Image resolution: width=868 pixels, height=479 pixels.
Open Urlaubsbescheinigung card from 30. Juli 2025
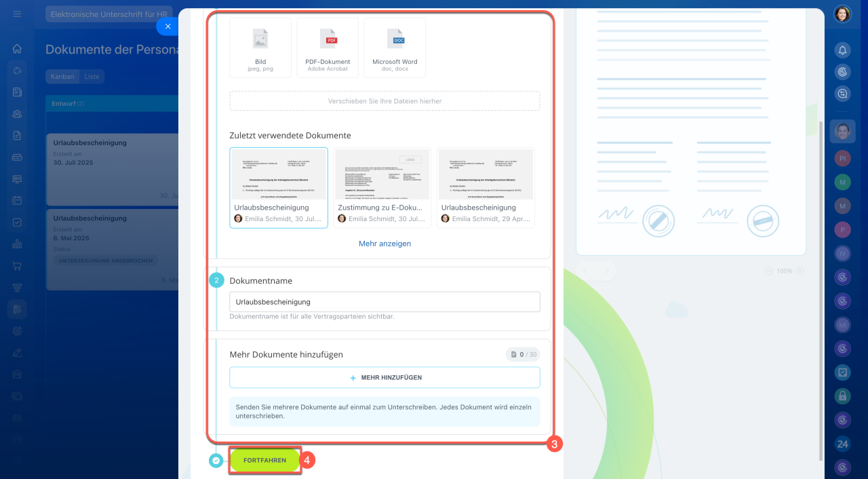pyautogui.click(x=113, y=170)
